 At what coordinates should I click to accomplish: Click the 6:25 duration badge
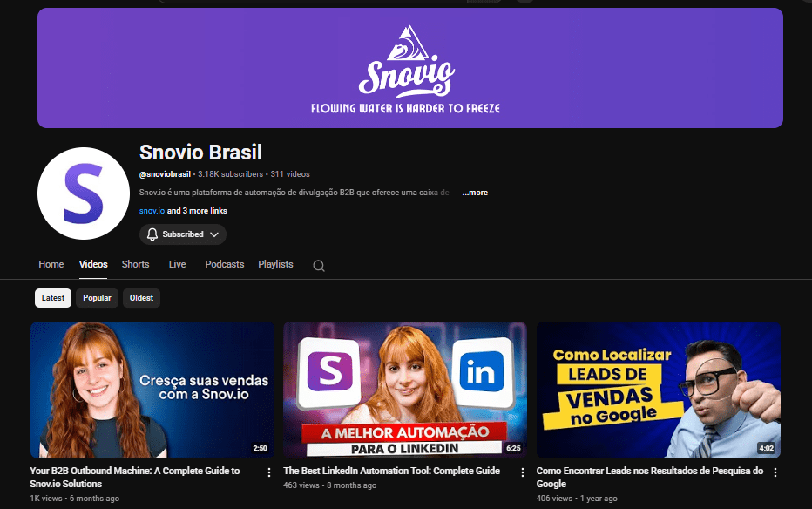pyautogui.click(x=513, y=448)
